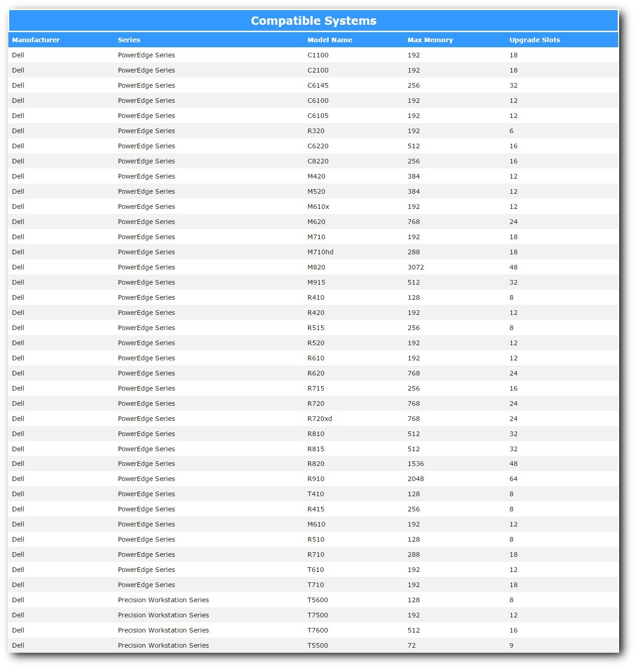The height and width of the screenshot is (672, 643).
Task: Select model name T7600
Action: (318, 630)
